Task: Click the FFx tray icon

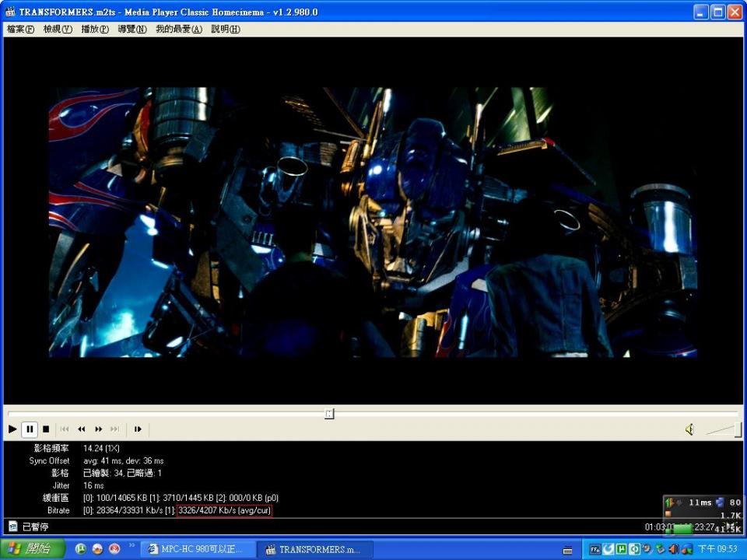Action: pos(594,549)
